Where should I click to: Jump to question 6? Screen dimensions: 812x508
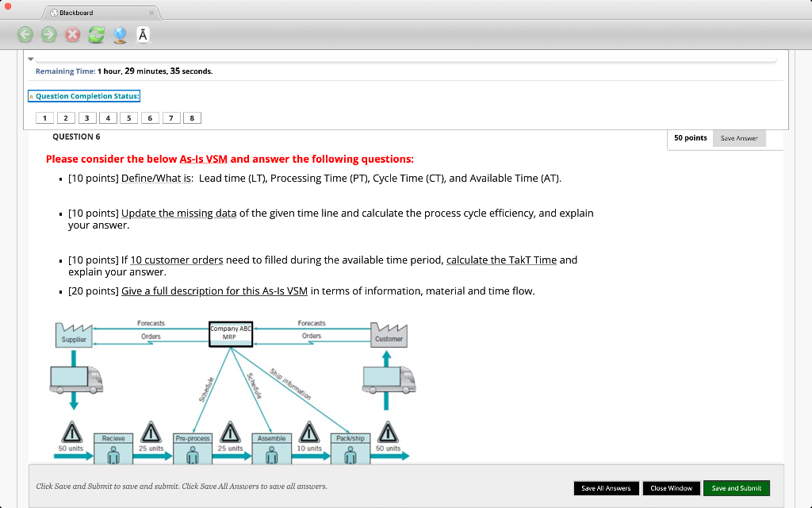click(150, 118)
